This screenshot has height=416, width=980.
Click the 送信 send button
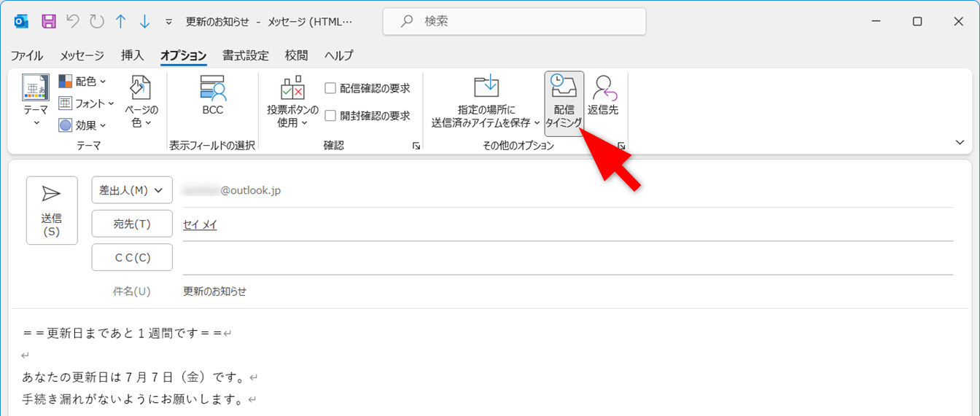52,211
